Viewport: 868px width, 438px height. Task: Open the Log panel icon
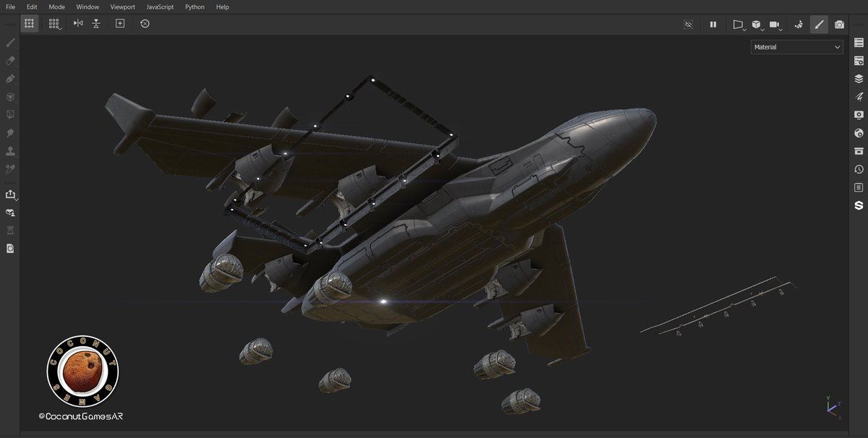(859, 187)
